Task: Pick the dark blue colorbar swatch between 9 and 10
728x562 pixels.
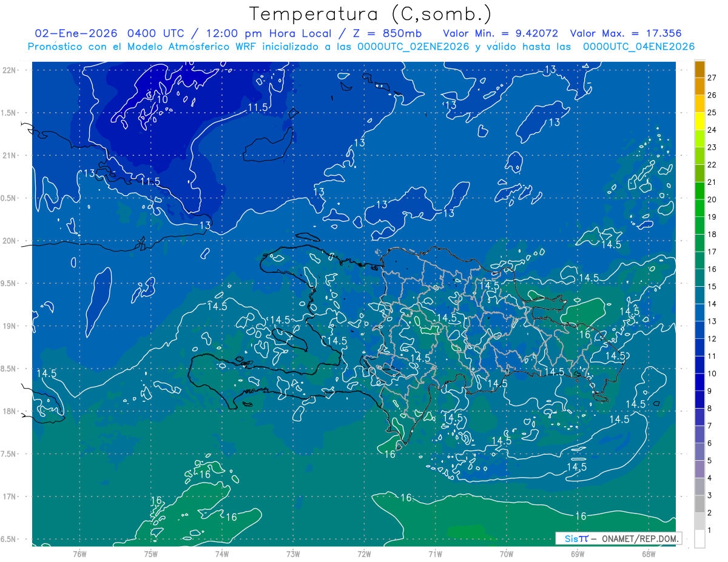Action: [699, 382]
